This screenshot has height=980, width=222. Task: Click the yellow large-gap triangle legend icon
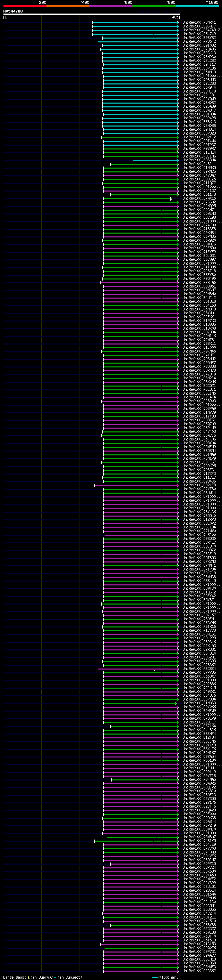pyautogui.click(x=28, y=977)
